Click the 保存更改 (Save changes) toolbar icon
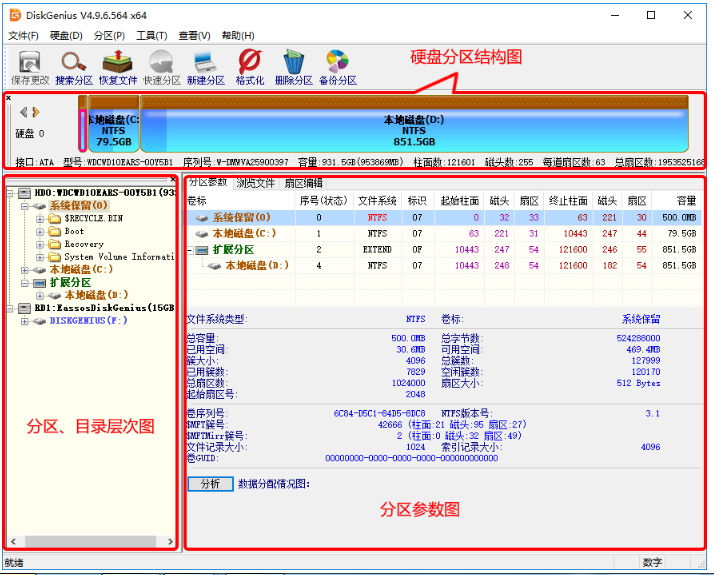714x575 pixels. click(30, 67)
